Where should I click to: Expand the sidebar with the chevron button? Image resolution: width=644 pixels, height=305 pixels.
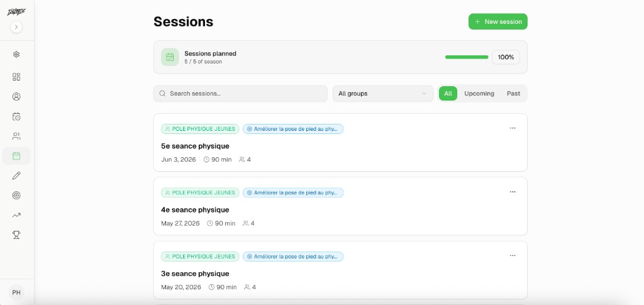(x=16, y=27)
